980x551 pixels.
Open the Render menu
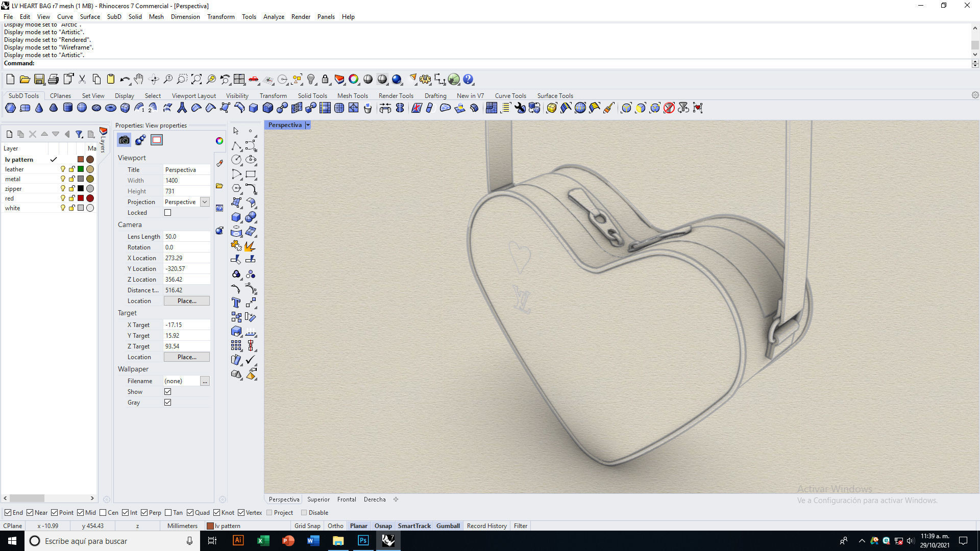(301, 17)
